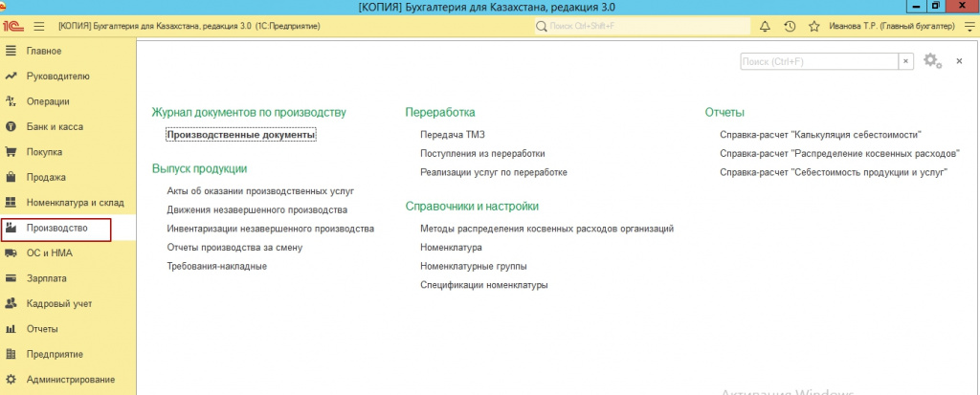
Task: Open the gear settings for the section menu
Action: click(932, 60)
